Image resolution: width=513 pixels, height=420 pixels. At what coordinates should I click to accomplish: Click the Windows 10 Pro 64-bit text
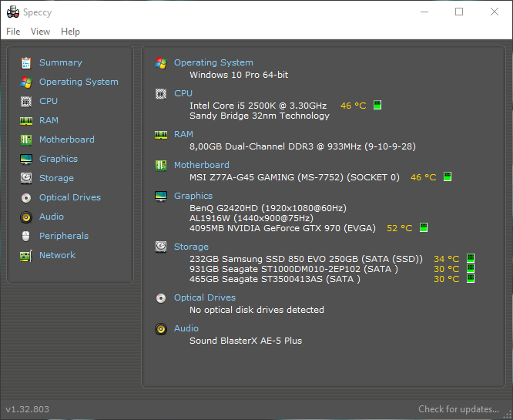tap(239, 75)
